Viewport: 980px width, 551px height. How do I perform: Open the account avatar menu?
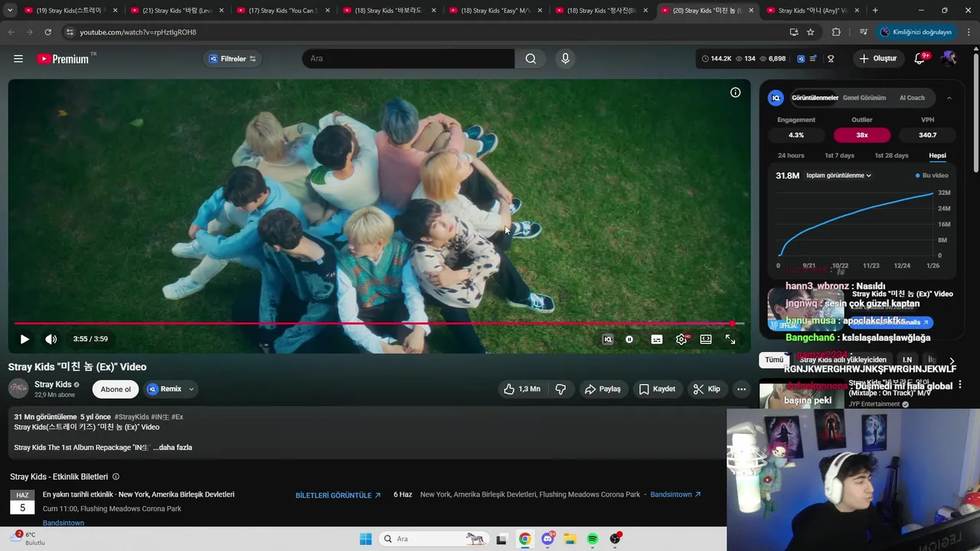(949, 59)
